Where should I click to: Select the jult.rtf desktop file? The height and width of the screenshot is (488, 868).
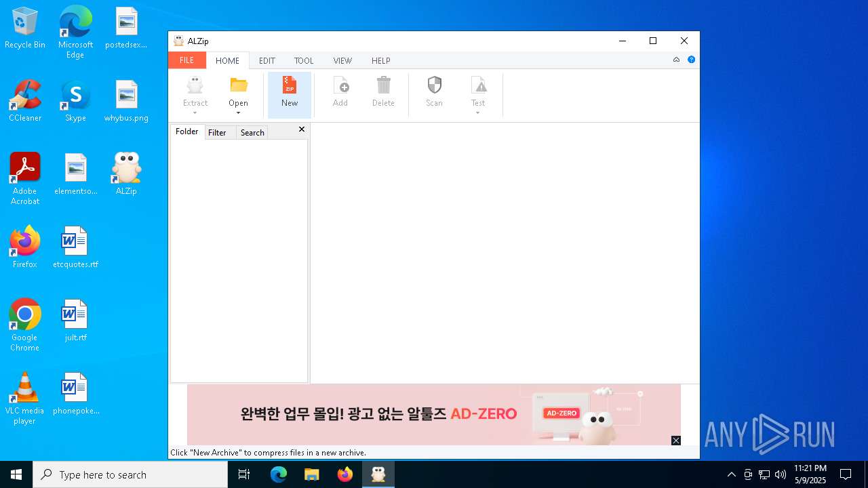(x=75, y=321)
